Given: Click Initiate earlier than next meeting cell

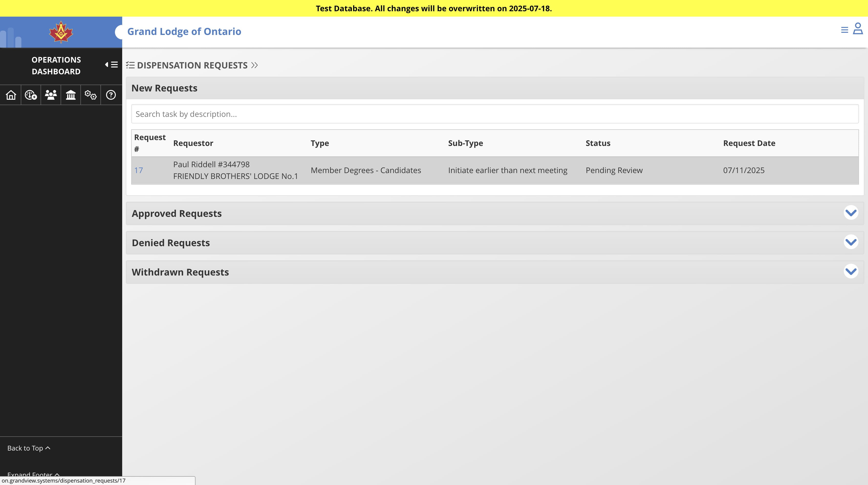Looking at the screenshot, I should pyautogui.click(x=508, y=171).
